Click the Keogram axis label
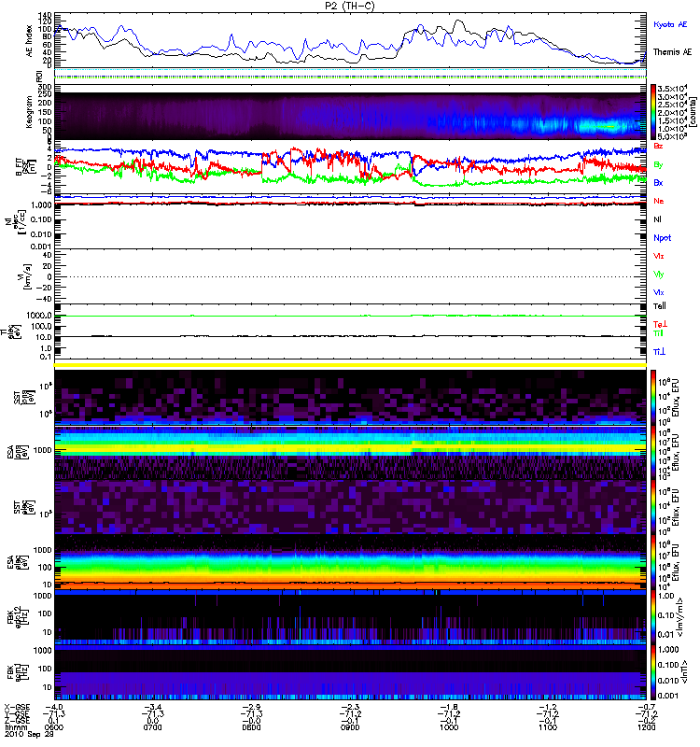700x747 pixels. coord(29,111)
